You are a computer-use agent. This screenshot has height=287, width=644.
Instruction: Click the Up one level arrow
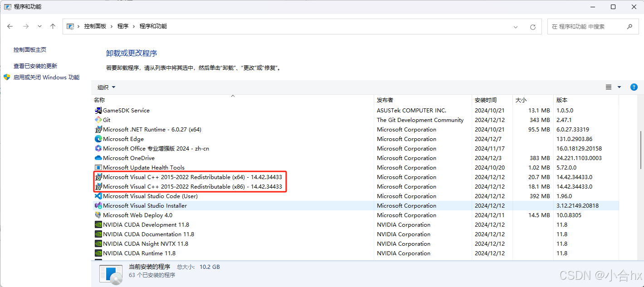[53, 26]
